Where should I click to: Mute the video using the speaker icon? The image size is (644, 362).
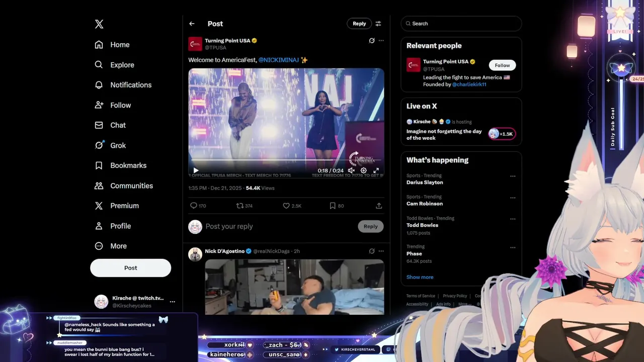point(351,170)
